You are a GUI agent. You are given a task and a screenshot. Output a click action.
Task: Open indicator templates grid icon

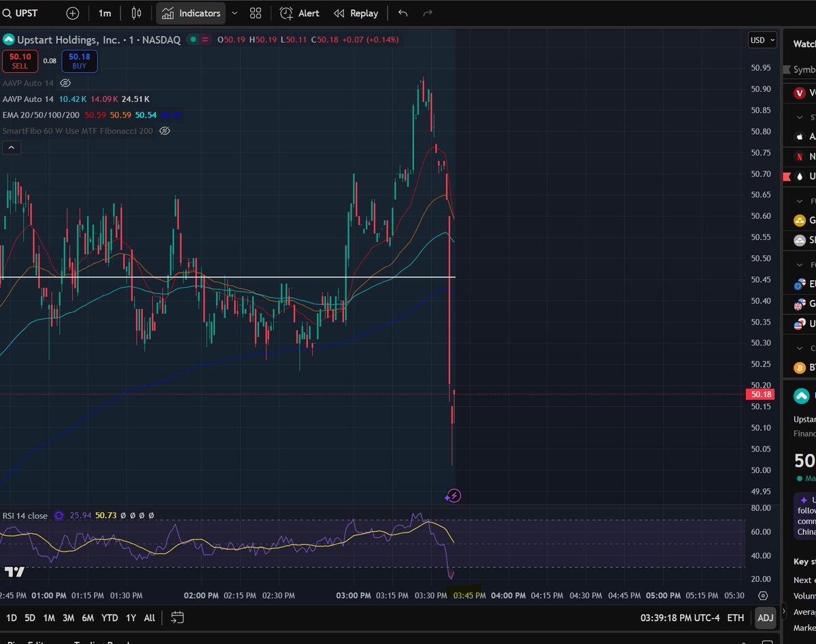point(256,13)
